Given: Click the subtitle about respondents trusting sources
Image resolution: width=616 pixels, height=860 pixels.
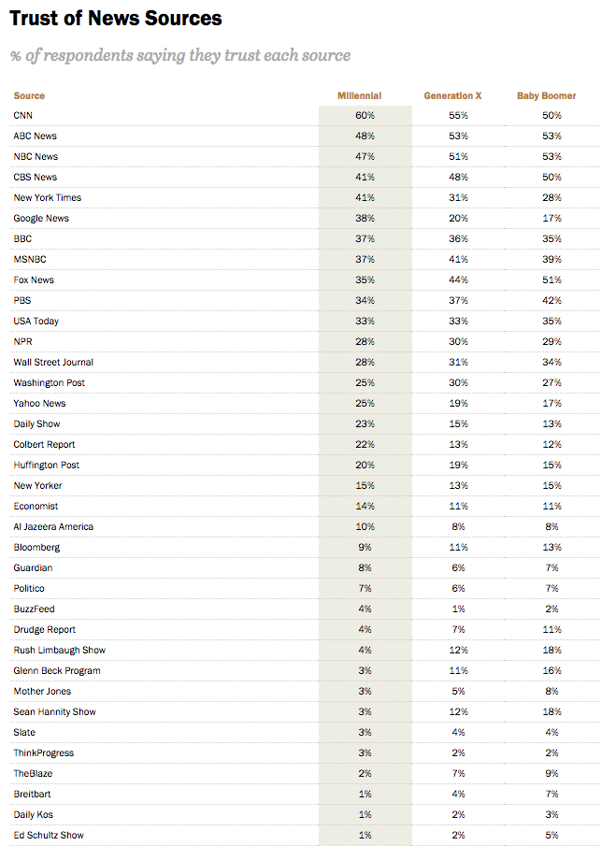Looking at the screenshot, I should [x=180, y=55].
